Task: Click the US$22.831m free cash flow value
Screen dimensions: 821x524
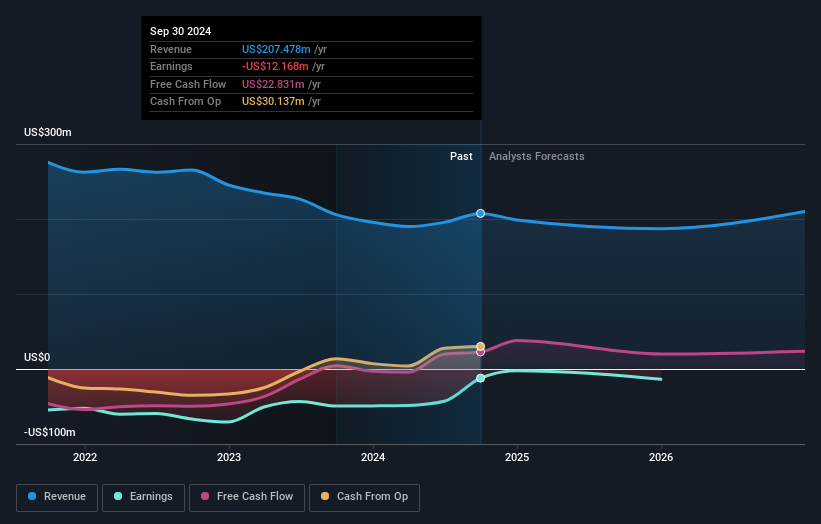Action: [x=273, y=84]
